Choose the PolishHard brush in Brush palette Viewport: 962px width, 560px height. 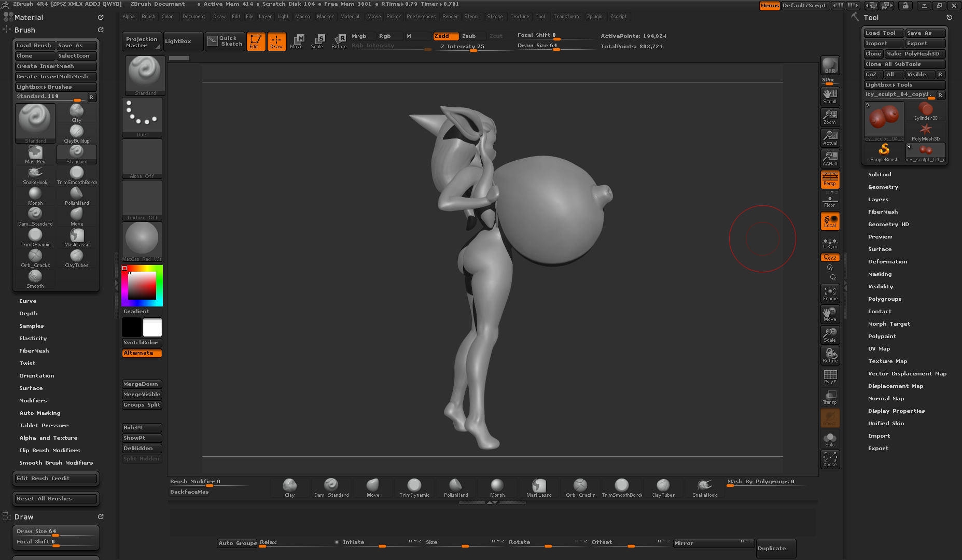pos(77,196)
